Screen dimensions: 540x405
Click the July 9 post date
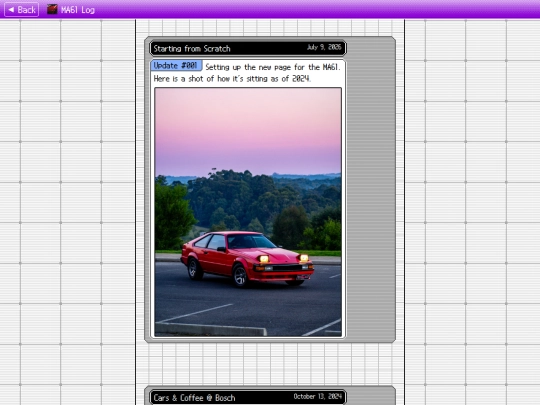pyautogui.click(x=324, y=47)
